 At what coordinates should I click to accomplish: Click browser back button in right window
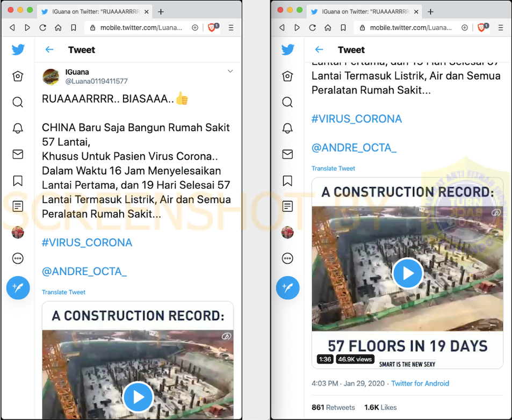coord(282,28)
